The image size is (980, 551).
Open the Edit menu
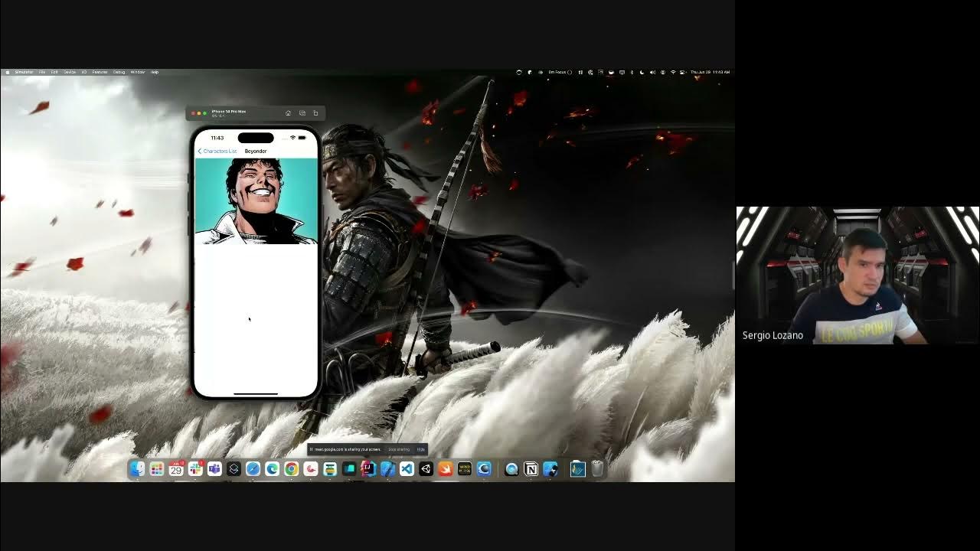point(54,72)
